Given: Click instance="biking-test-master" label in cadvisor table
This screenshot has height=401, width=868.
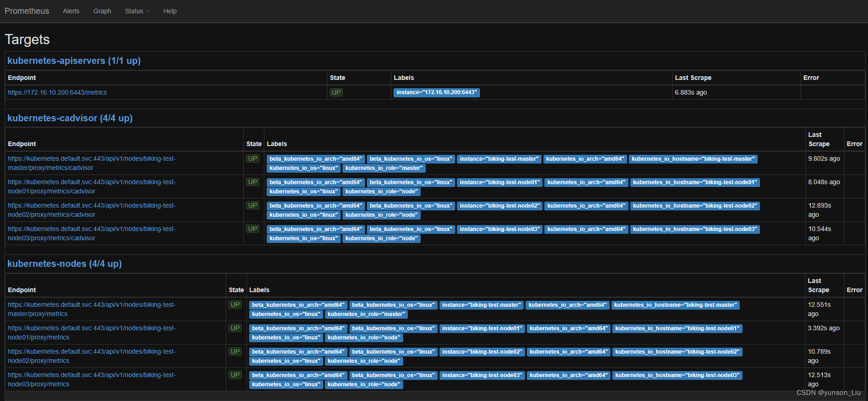Looking at the screenshot, I should pos(499,159).
